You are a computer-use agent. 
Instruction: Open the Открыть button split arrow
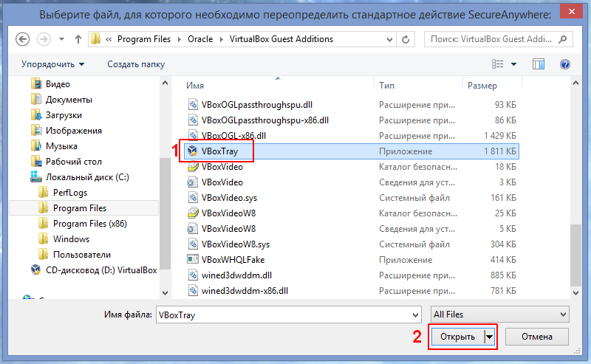[489, 337]
